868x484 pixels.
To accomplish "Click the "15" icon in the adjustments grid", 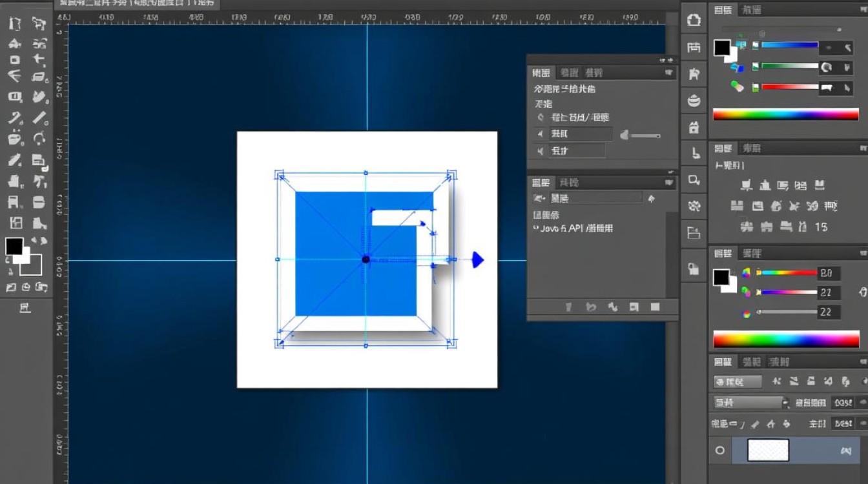I will click(821, 227).
